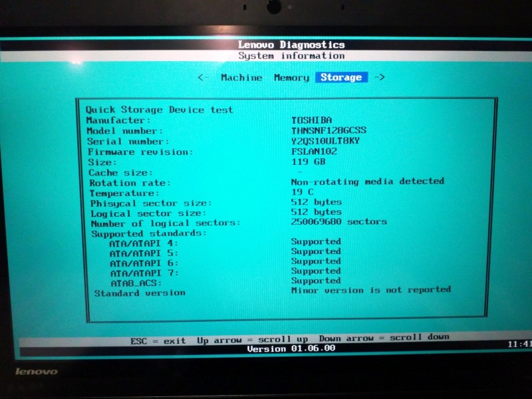Select 512 bytes logical sector value
Screen dimensions: 532x399
[317, 212]
